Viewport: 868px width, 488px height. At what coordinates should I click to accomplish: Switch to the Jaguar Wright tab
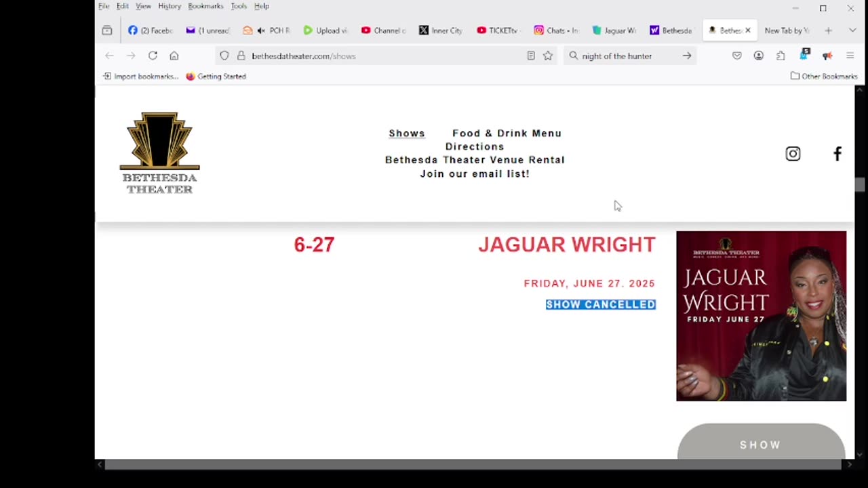coord(614,30)
